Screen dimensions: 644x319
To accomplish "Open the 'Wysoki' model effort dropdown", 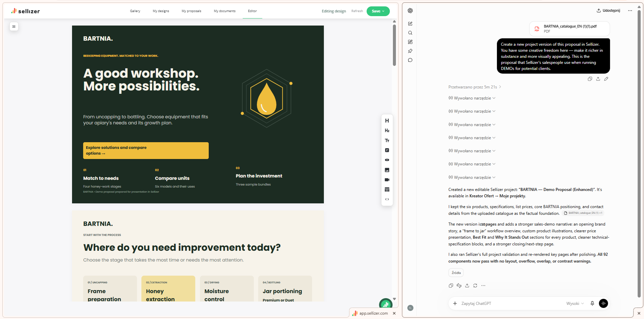I will point(575,304).
